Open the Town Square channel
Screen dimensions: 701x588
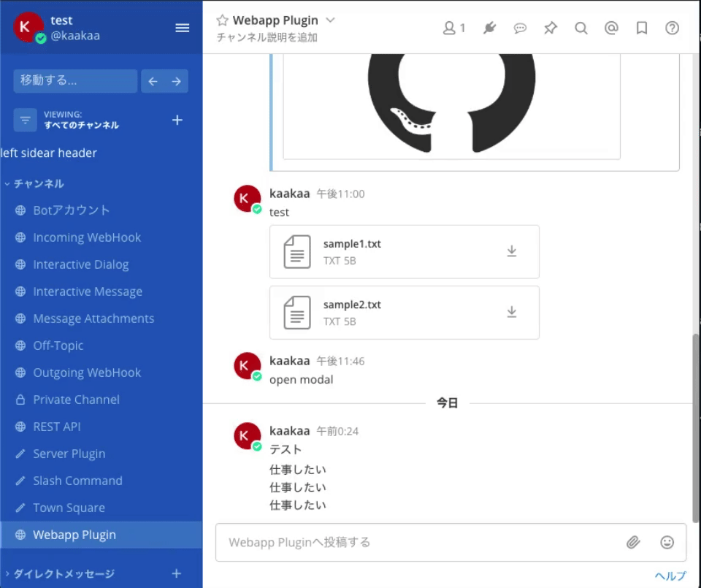click(x=101, y=508)
